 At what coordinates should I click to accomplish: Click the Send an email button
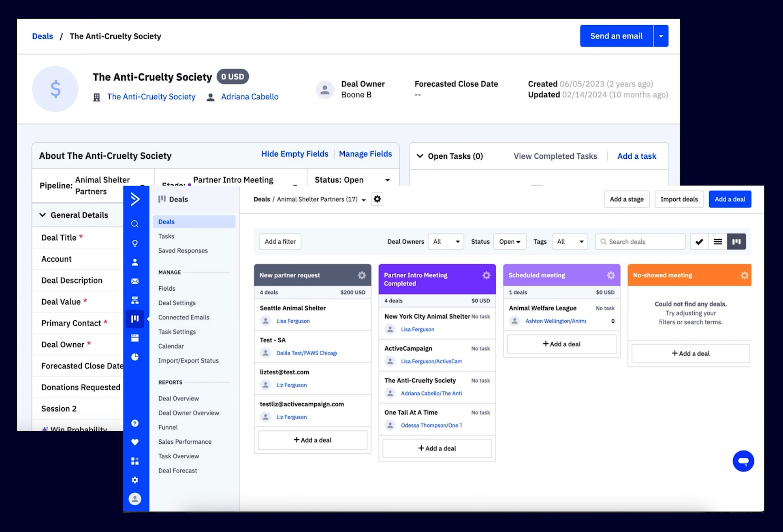pos(616,36)
